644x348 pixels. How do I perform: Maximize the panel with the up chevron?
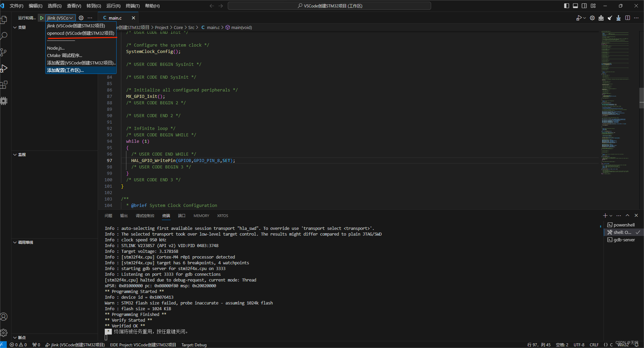(x=627, y=215)
